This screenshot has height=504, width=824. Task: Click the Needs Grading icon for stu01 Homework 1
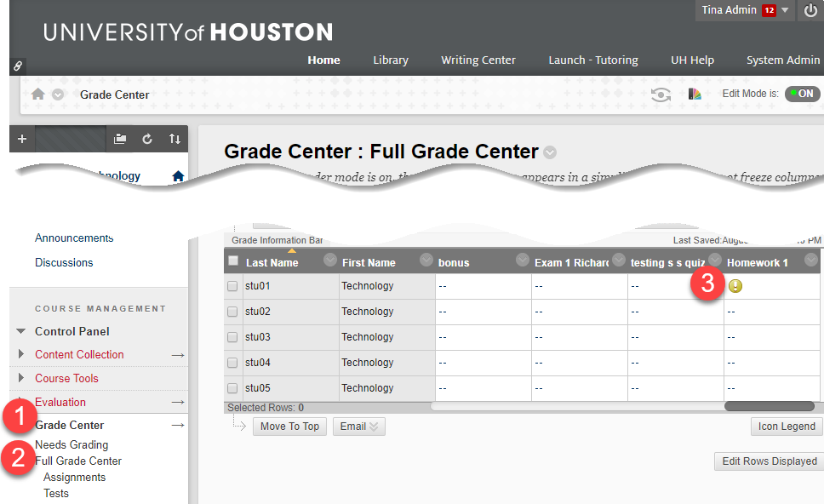(x=735, y=286)
